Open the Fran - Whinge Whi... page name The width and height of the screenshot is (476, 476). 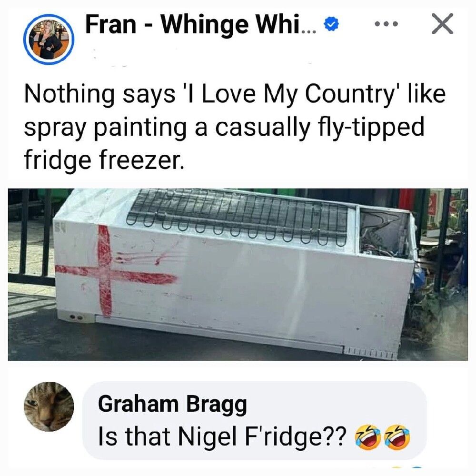click(201, 25)
